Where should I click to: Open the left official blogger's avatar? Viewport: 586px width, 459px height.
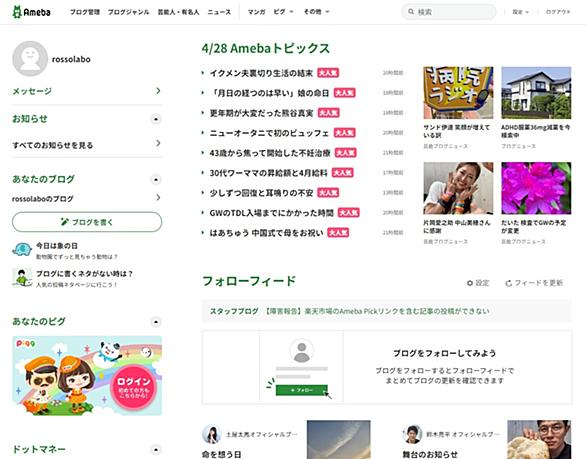[x=212, y=434]
